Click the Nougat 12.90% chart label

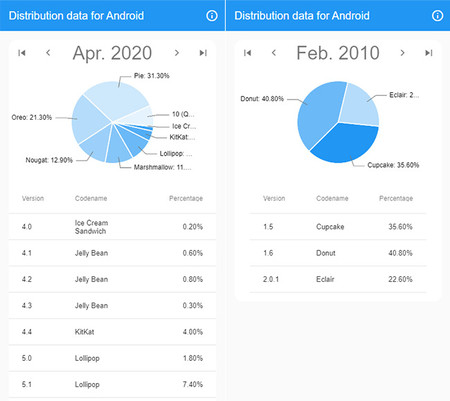(x=49, y=160)
